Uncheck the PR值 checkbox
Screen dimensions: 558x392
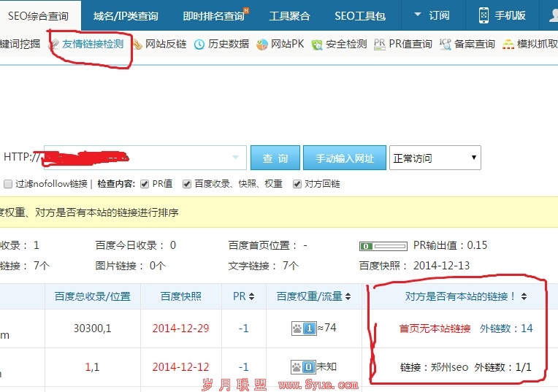coord(145,184)
